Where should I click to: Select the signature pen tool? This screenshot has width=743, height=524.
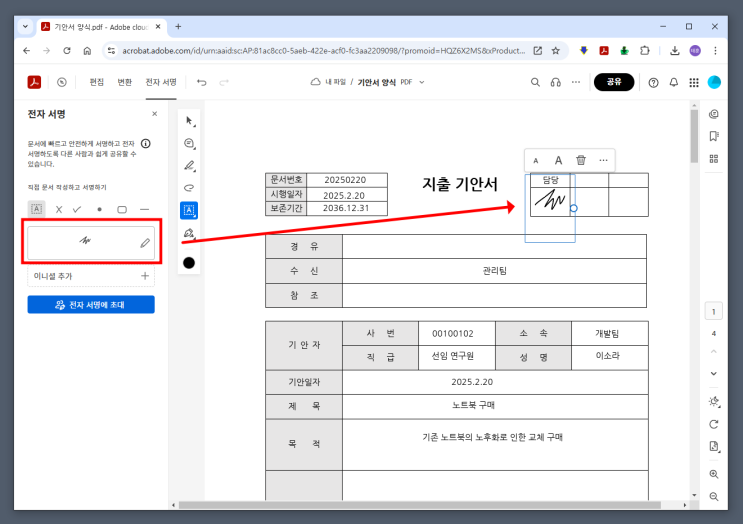point(189,233)
